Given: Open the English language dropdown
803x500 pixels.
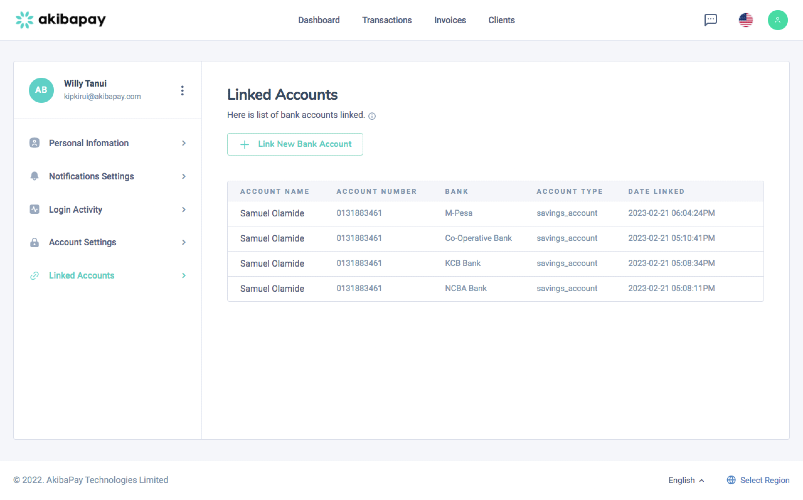Looking at the screenshot, I should pos(686,480).
